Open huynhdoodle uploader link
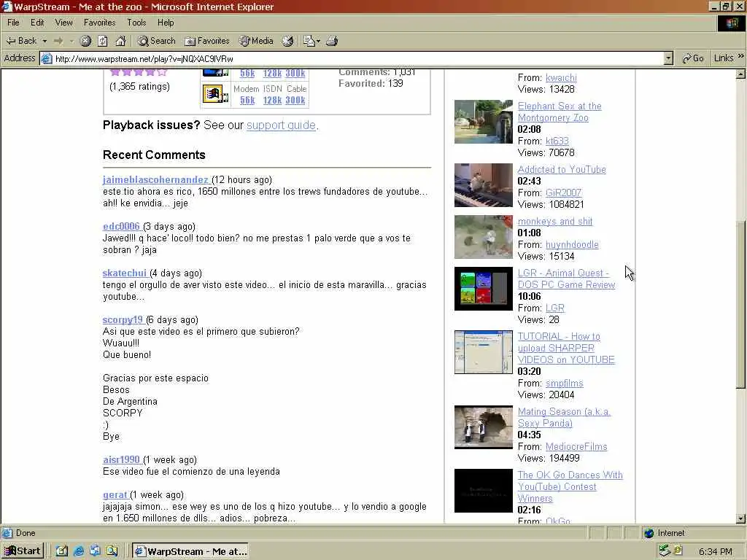This screenshot has height=560, width=747. (x=572, y=245)
